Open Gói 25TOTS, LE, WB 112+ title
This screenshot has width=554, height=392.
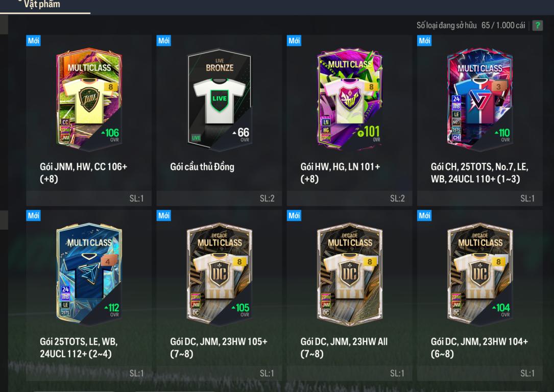tap(79, 348)
